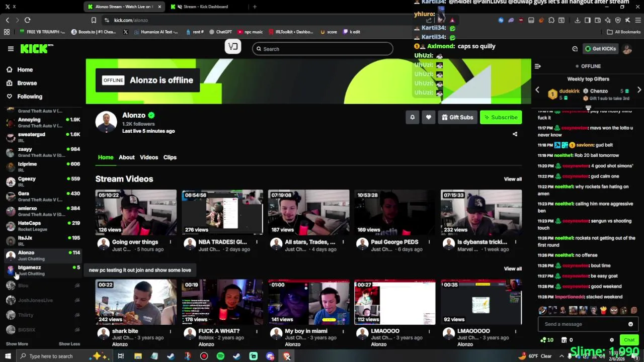View all clips in second row
644x362 pixels.
pyautogui.click(x=513, y=268)
